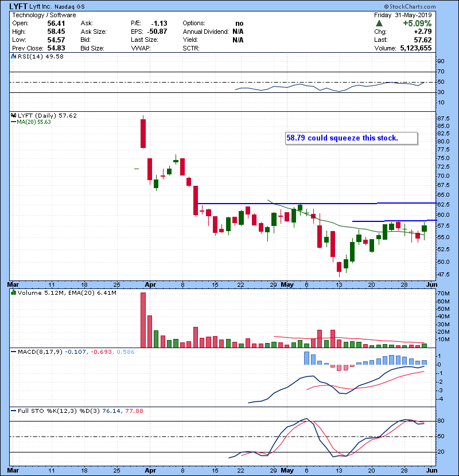
Task: Click the Open value 56.41
Action: pyautogui.click(x=56, y=24)
